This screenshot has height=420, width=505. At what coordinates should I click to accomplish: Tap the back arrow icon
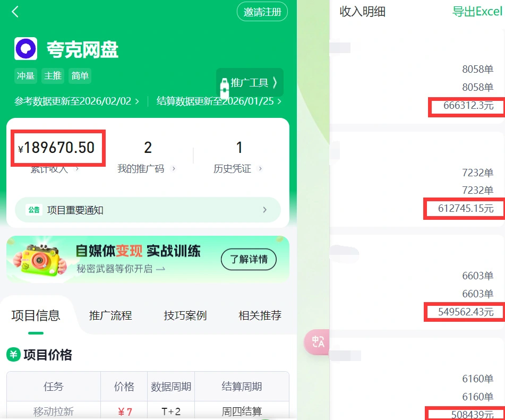click(15, 12)
